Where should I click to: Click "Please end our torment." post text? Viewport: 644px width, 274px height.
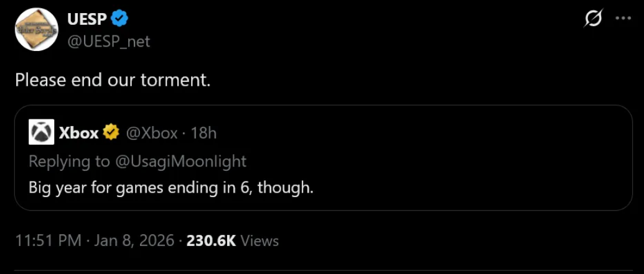[113, 80]
